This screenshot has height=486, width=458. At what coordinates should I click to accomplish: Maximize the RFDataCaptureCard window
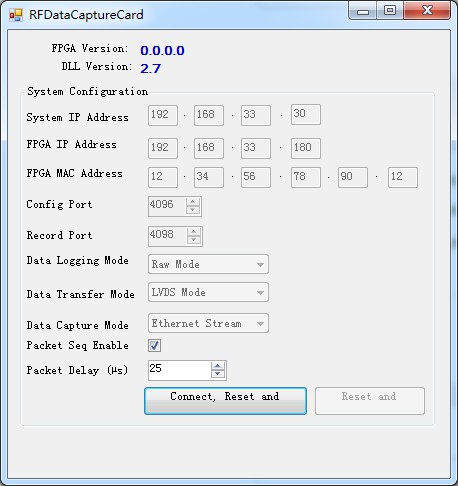click(390, 11)
